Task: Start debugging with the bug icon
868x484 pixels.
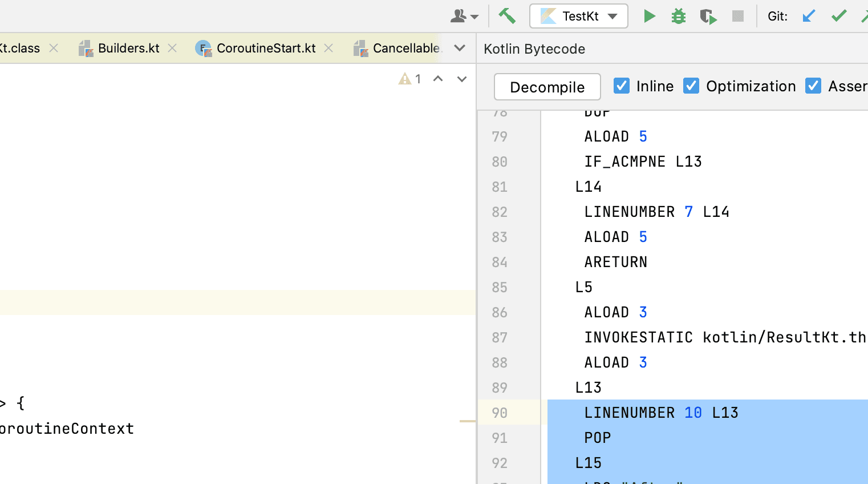Action: click(678, 16)
